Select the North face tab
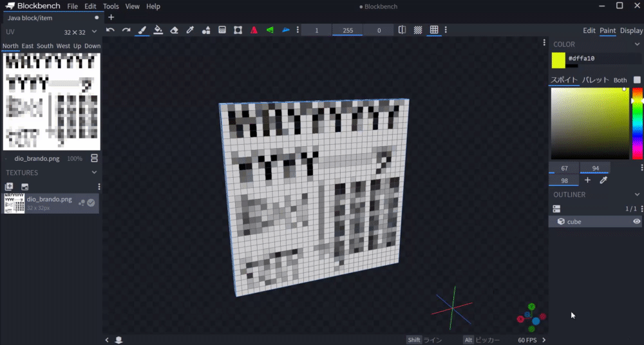The height and width of the screenshot is (345, 644). 10,46
